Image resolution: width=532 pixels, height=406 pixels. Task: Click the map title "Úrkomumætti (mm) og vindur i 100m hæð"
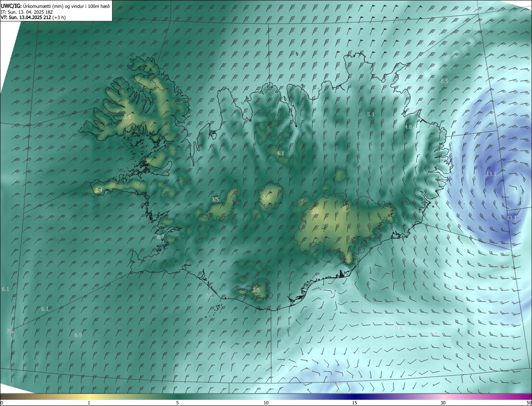pos(66,6)
